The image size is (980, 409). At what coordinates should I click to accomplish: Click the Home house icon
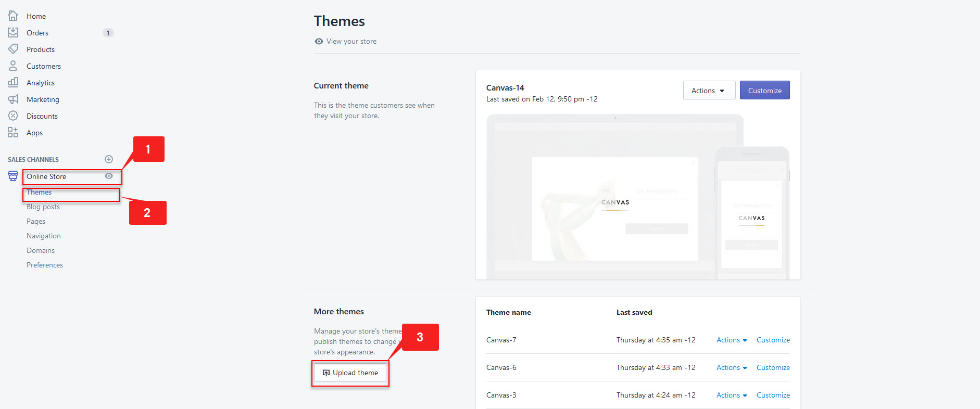[x=13, y=16]
